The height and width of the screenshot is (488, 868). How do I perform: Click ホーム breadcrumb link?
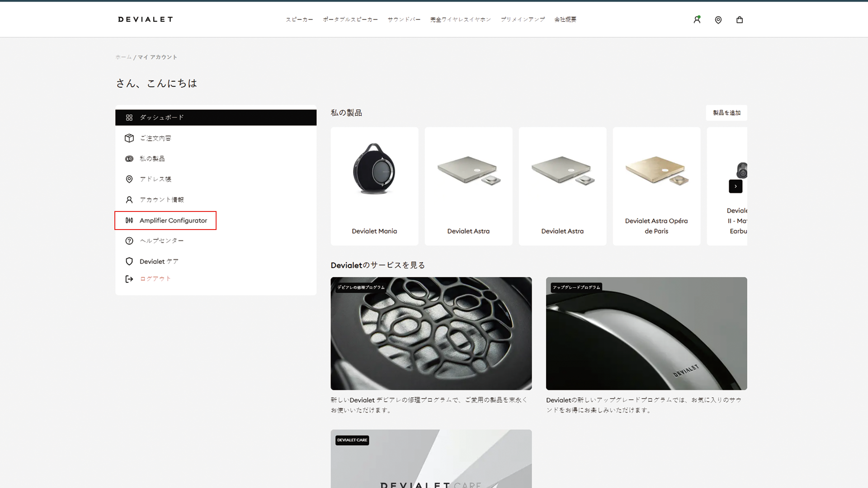[123, 57]
